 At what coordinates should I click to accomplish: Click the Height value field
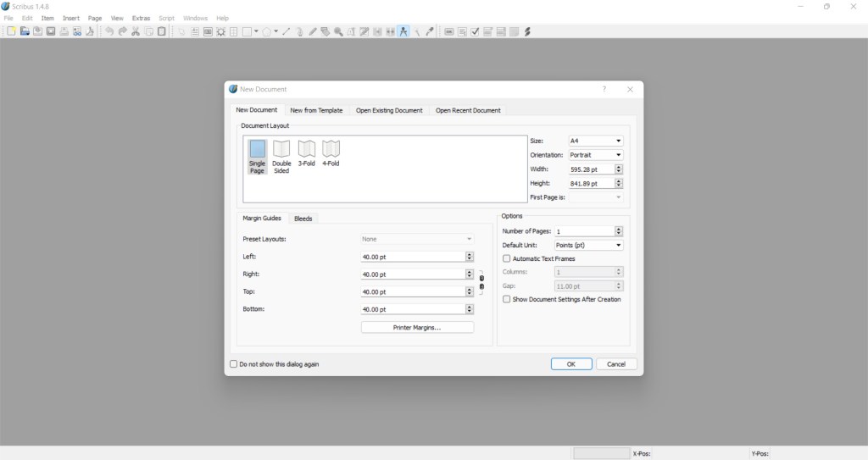(x=591, y=183)
